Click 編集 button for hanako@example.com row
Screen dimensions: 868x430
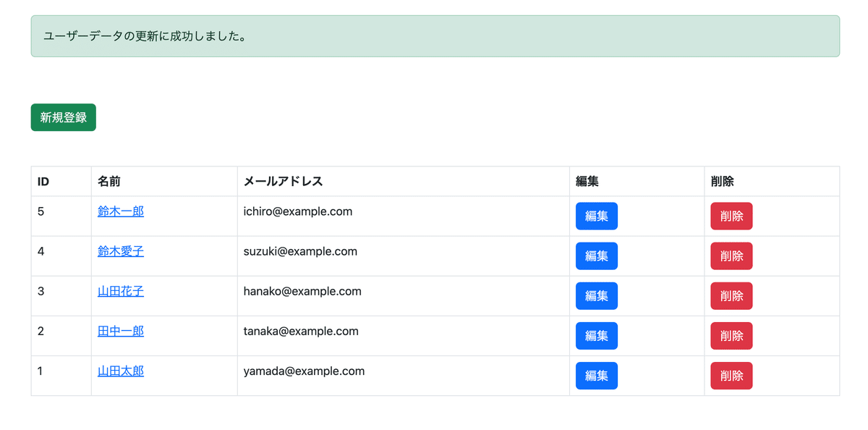point(597,295)
